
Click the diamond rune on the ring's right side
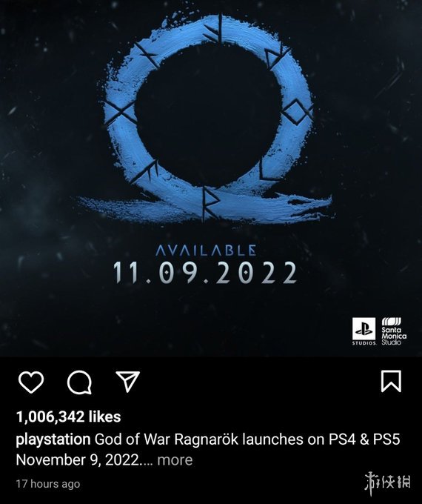click(297, 111)
